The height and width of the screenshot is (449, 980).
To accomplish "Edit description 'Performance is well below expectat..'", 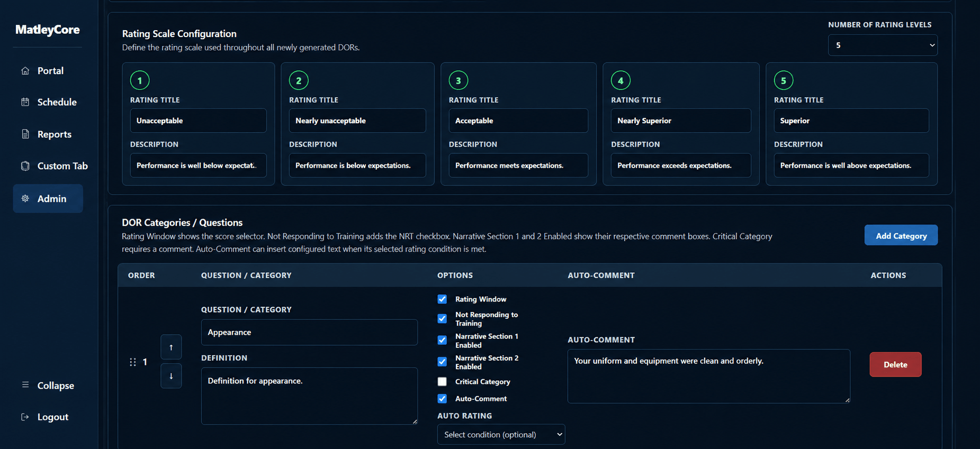I will [x=198, y=166].
